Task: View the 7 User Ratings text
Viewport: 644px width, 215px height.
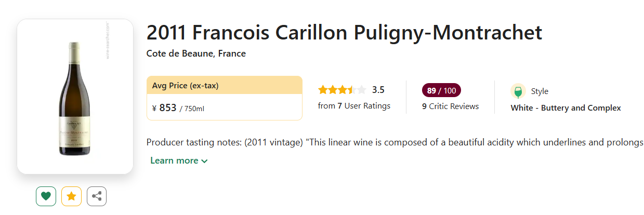Action: point(354,106)
